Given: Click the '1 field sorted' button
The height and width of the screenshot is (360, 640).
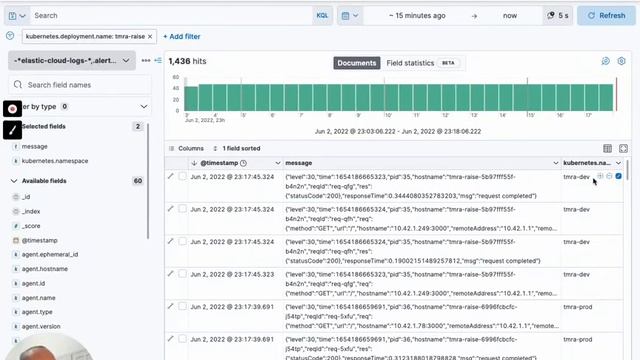Looking at the screenshot, I should [x=236, y=148].
